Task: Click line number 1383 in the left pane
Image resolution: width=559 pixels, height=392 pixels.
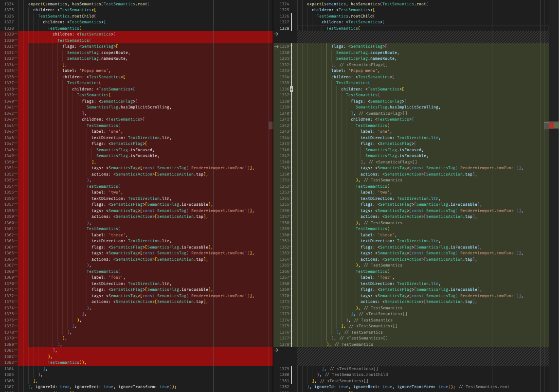Action: click(9, 362)
